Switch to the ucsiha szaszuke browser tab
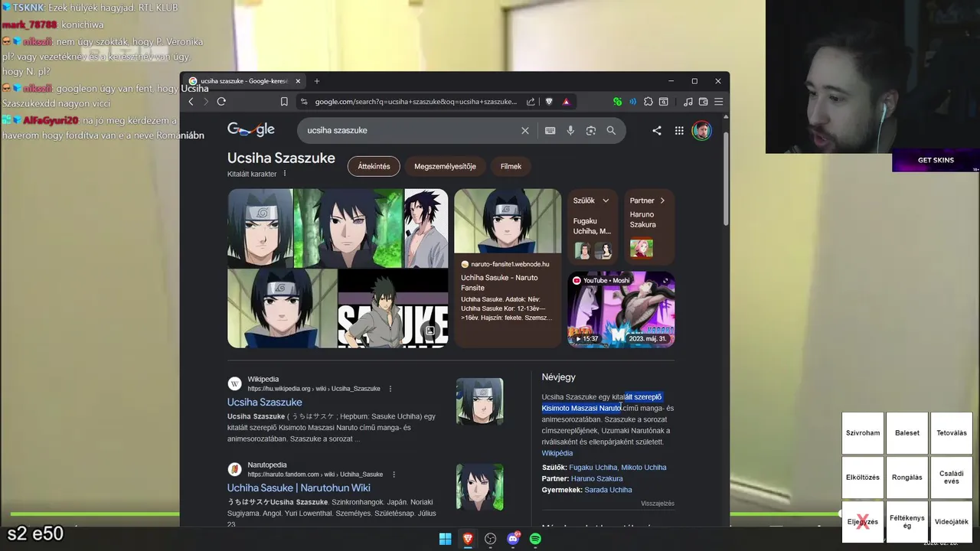 245,81
